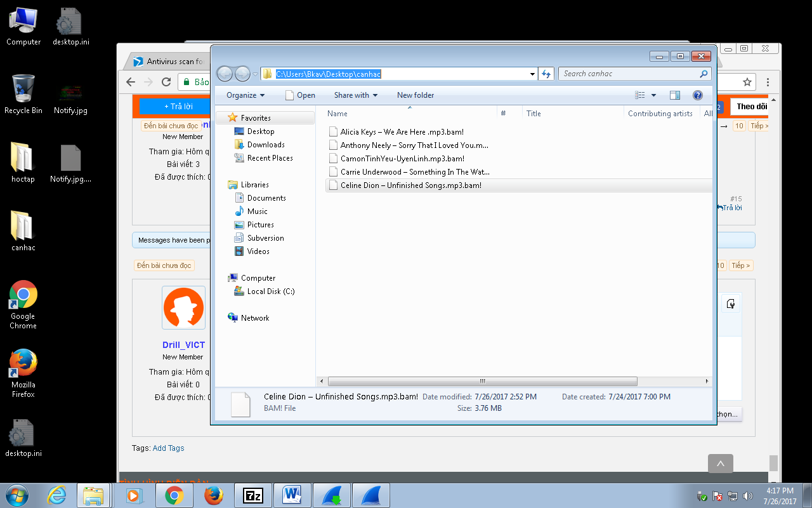Expand the address bar history dropdown
This screenshot has height=508, width=812.
click(532, 74)
